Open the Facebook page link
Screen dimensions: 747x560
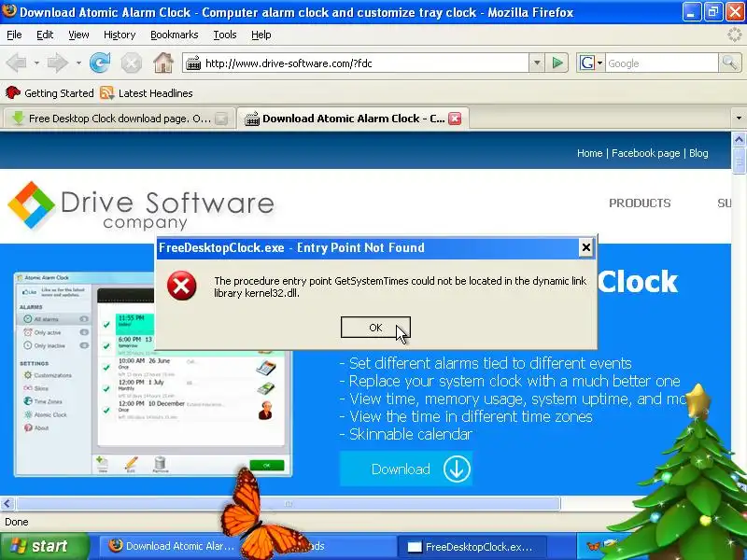click(645, 153)
